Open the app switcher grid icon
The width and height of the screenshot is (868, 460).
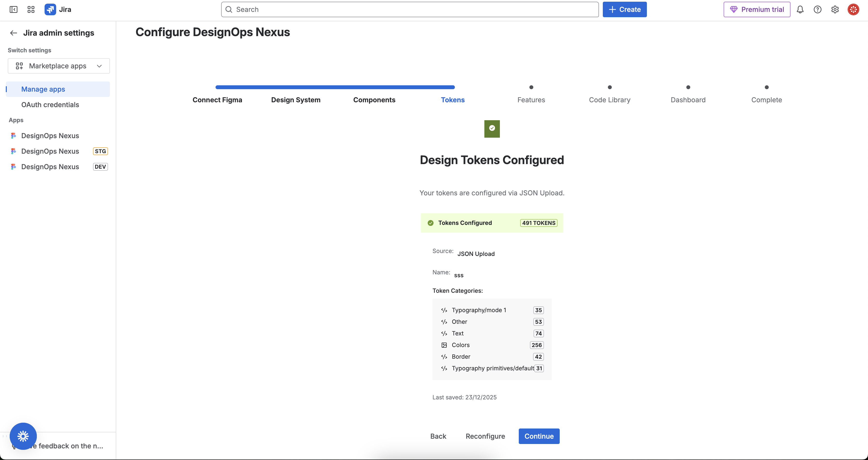[31, 9]
